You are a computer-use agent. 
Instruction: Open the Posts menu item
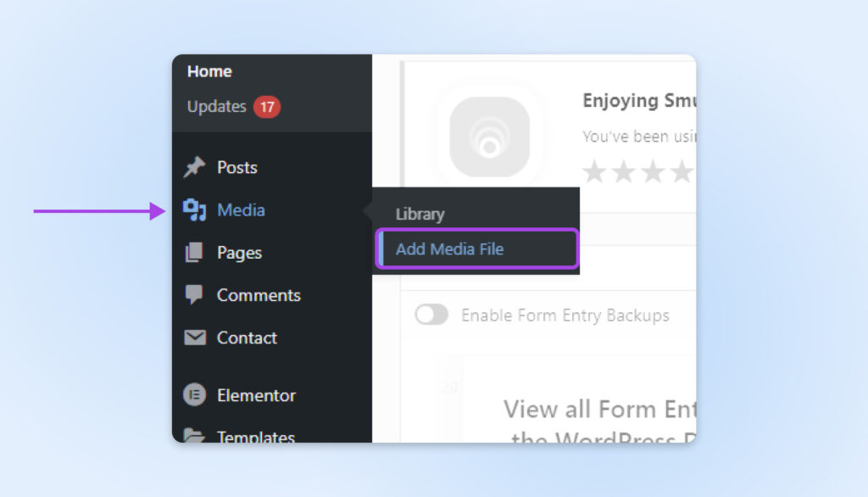[x=236, y=167]
